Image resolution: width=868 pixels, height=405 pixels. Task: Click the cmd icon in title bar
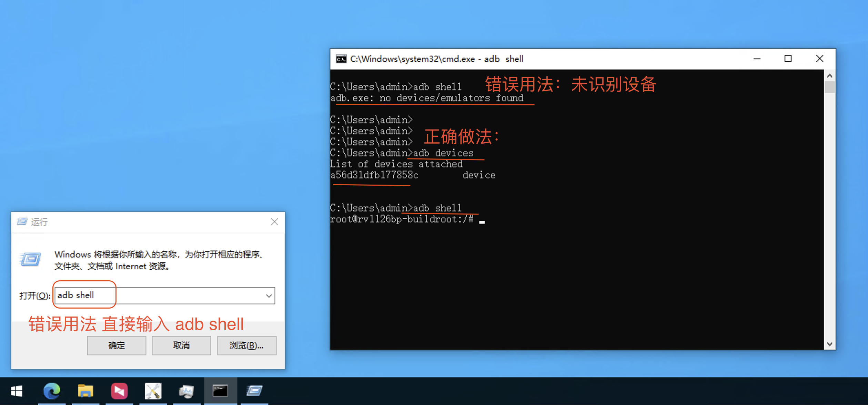pyautogui.click(x=341, y=59)
